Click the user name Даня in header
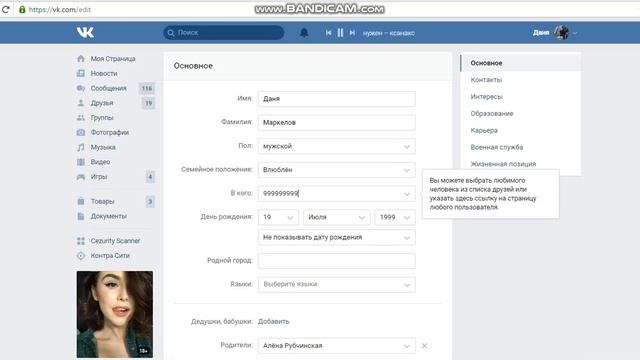Screen dimensions: 640x360 click(x=541, y=33)
